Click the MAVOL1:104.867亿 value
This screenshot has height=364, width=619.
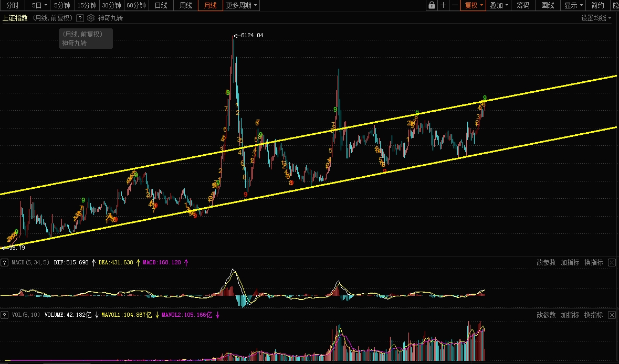[127, 315]
